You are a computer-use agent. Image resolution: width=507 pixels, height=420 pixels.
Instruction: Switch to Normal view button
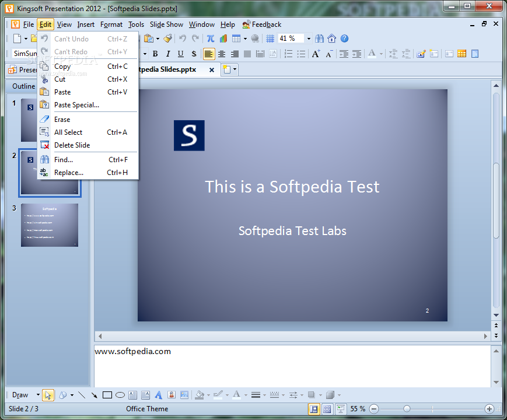click(314, 409)
